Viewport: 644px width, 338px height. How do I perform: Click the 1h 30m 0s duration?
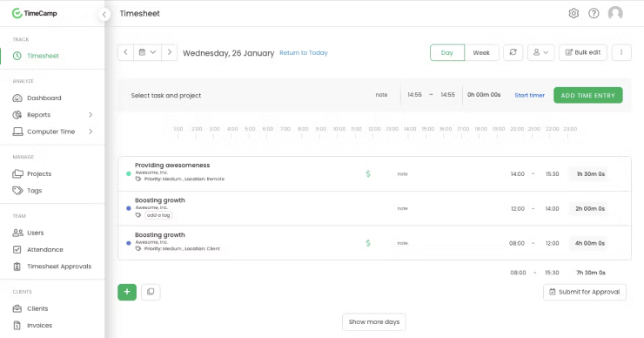(590, 174)
